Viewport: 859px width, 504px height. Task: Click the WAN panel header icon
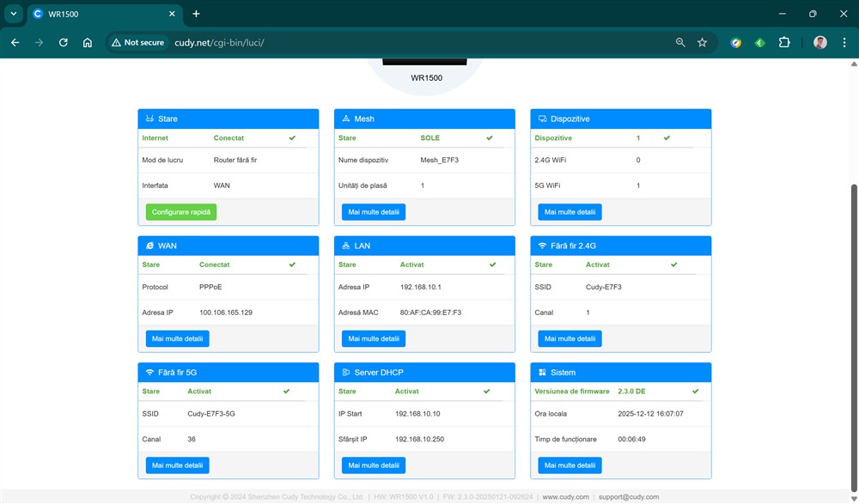(x=149, y=246)
